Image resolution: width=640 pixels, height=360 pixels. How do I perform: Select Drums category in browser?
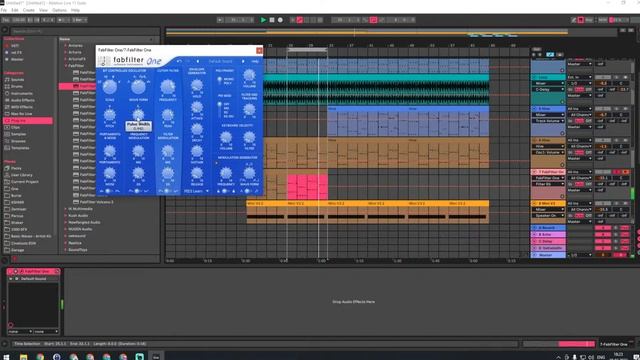click(17, 87)
